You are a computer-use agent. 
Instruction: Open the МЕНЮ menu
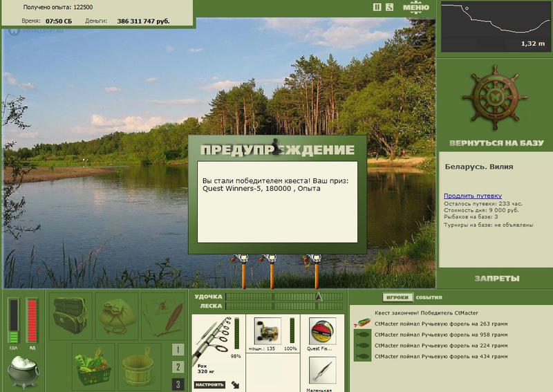pos(416,8)
